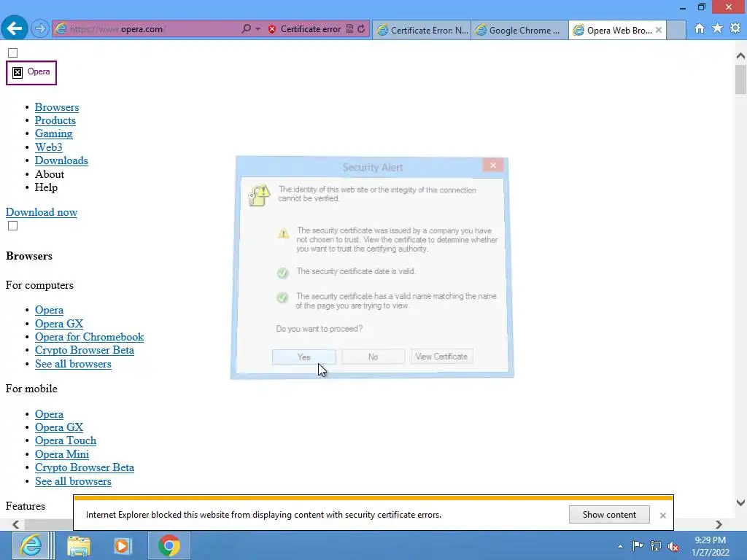Screen dimensions: 747x560
Task: Go to the Home page icon
Action: 700,28
